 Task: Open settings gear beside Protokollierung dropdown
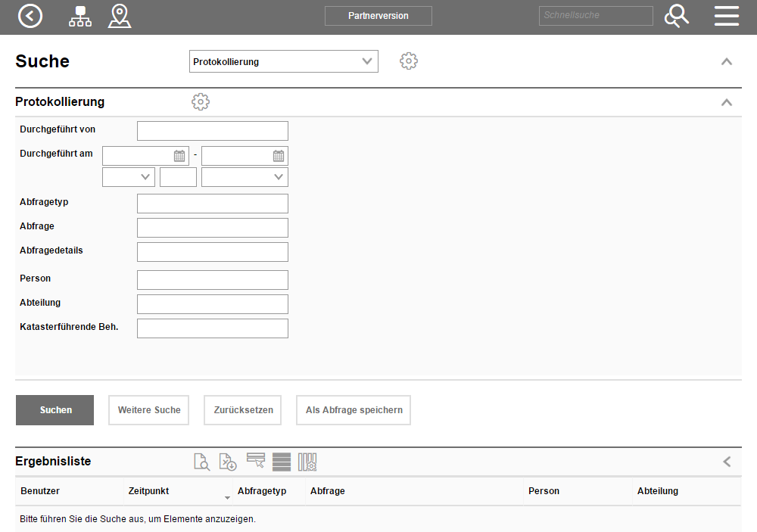point(409,61)
